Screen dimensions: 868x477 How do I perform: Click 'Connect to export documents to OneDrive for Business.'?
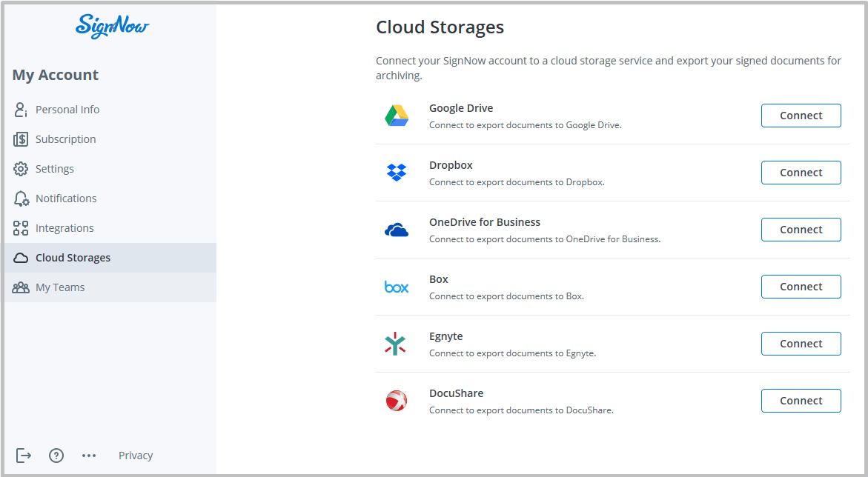click(x=546, y=239)
